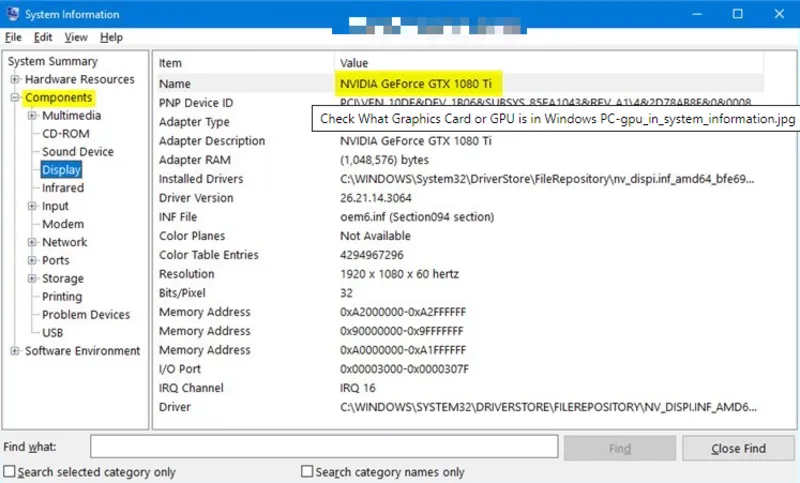Image resolution: width=800 pixels, height=483 pixels.
Task: Select the CD-ROM category
Action: (66, 134)
